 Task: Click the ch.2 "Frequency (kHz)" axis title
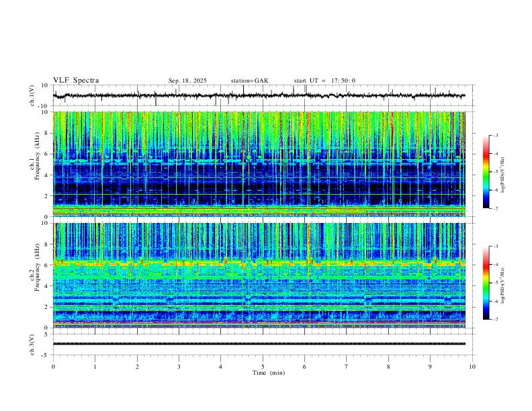tap(37, 267)
